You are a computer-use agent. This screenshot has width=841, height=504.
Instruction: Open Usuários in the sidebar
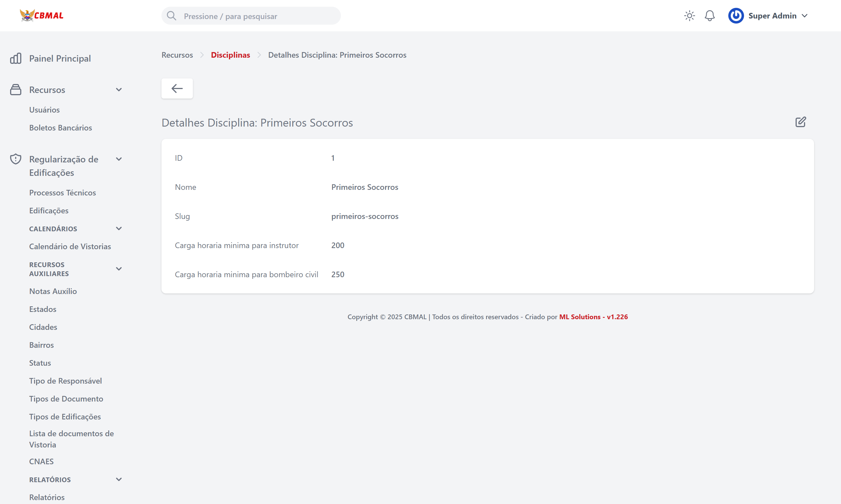coord(44,110)
